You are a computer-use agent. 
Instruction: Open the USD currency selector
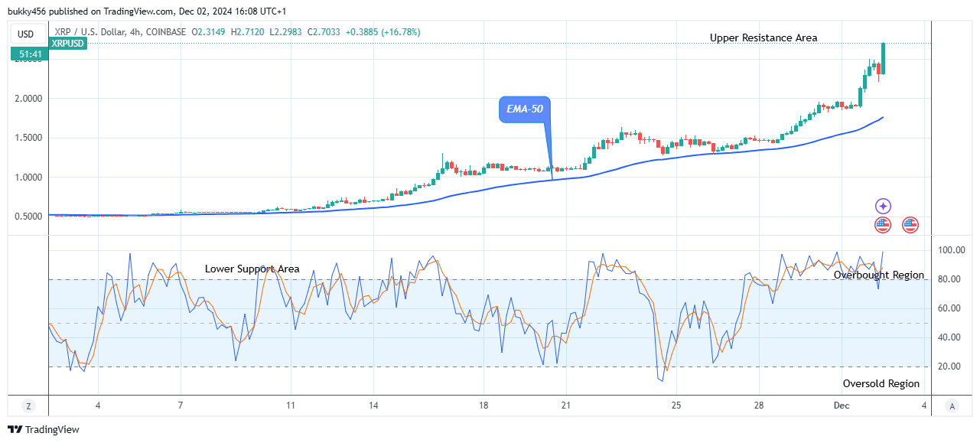point(27,34)
